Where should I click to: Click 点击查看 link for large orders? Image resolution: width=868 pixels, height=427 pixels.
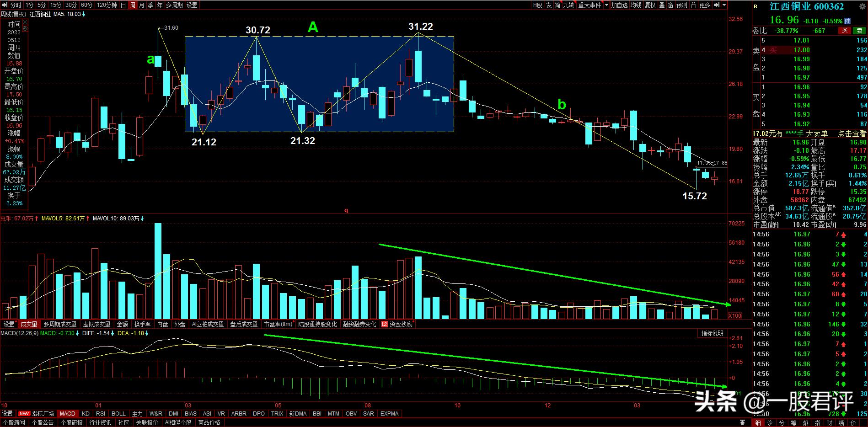pyautogui.click(x=852, y=133)
